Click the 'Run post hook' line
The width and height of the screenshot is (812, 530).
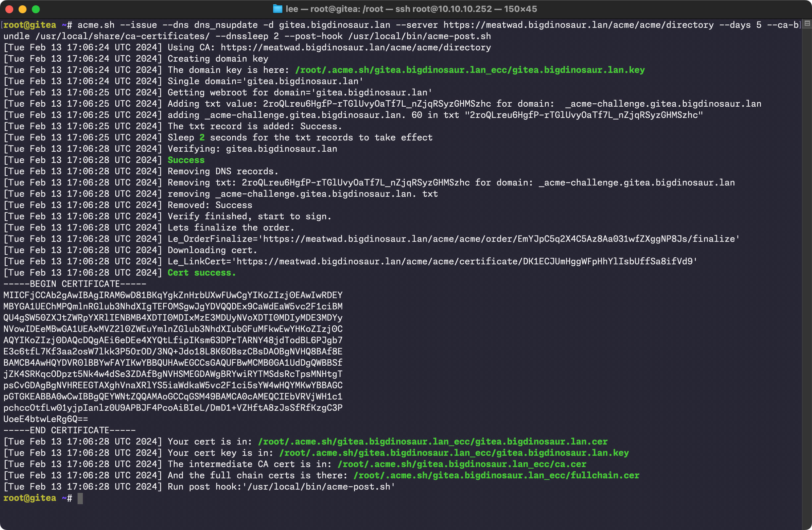point(199,487)
